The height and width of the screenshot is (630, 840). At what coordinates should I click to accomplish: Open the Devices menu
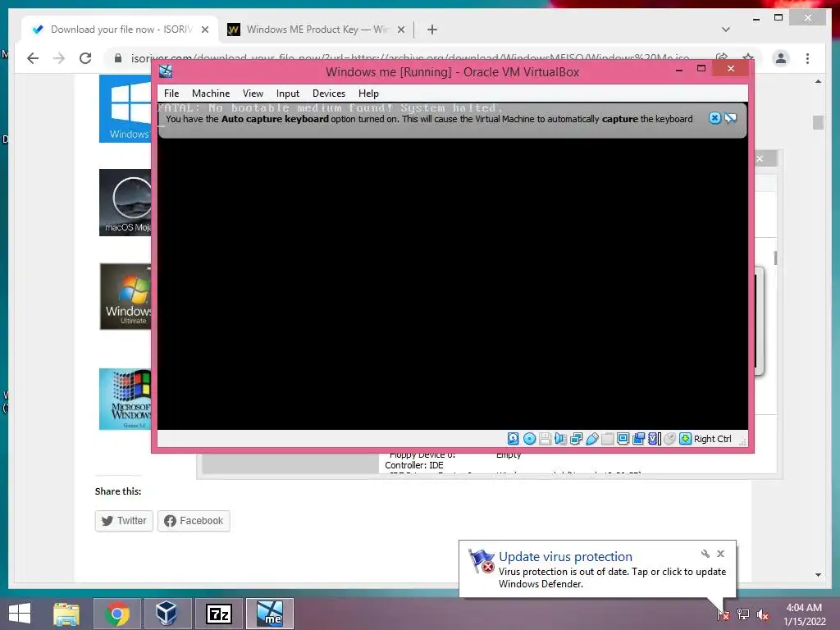[329, 94]
